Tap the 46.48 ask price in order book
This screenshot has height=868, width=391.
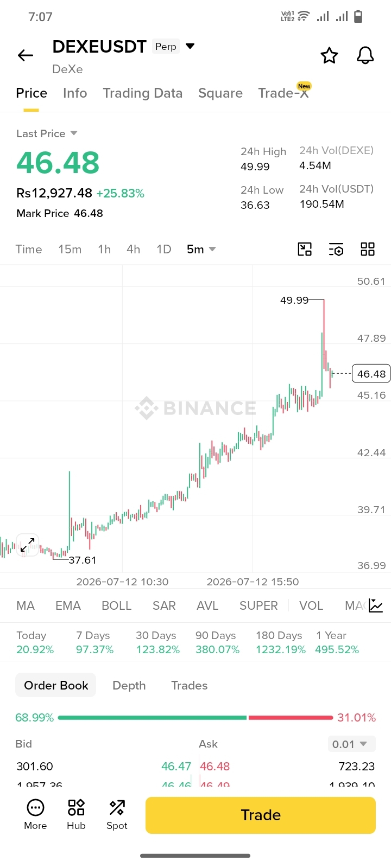coord(215,767)
